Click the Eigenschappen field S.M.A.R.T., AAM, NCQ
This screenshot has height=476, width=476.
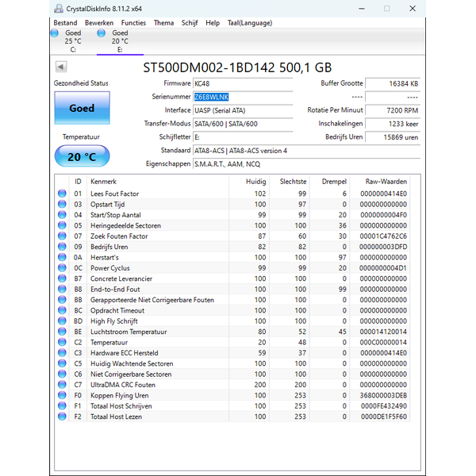pyautogui.click(x=306, y=164)
